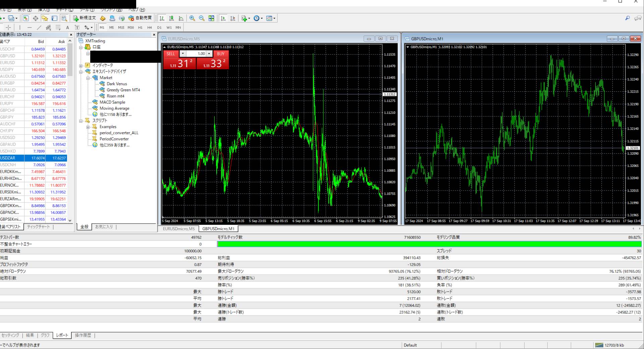Click the Periods clock icon
This screenshot has width=644, height=349.
tap(257, 18)
